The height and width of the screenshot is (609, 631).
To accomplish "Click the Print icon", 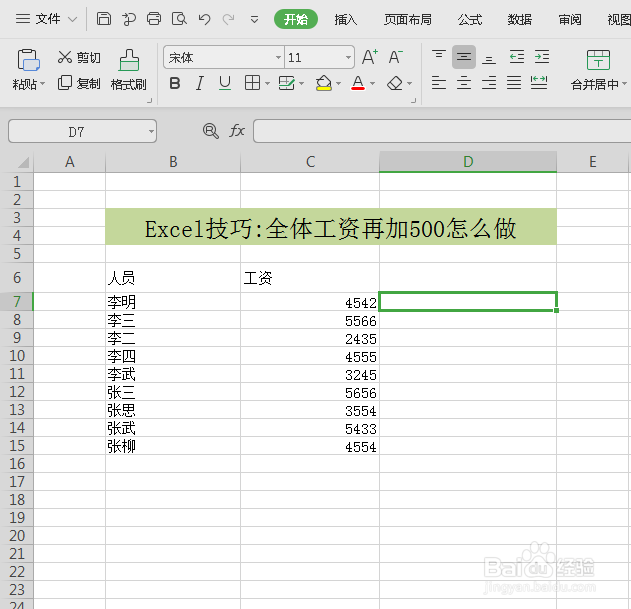I will point(154,19).
